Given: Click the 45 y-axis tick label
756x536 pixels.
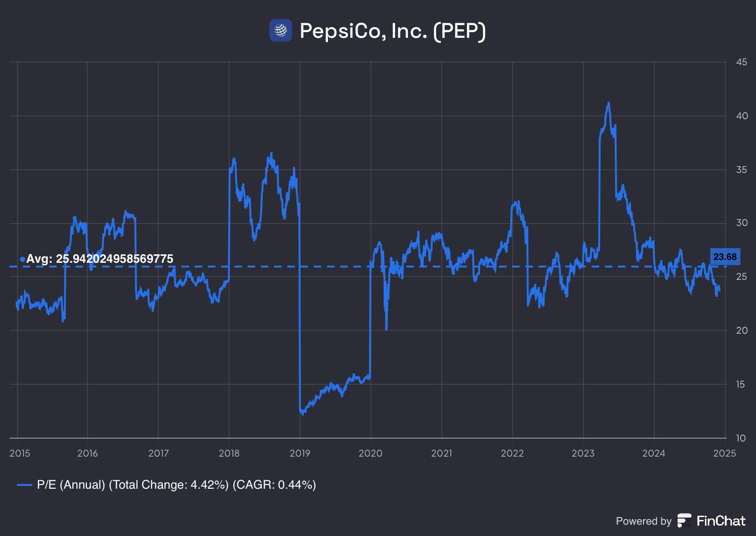Looking at the screenshot, I should [x=741, y=62].
